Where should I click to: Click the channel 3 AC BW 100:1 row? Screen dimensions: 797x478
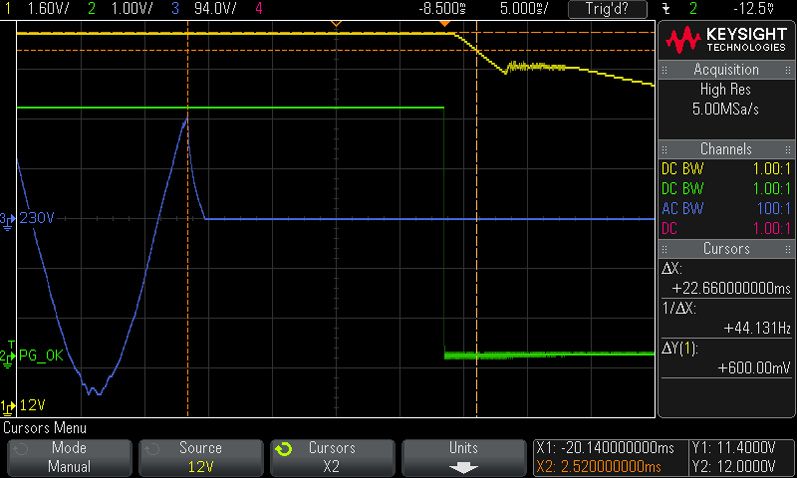726,208
